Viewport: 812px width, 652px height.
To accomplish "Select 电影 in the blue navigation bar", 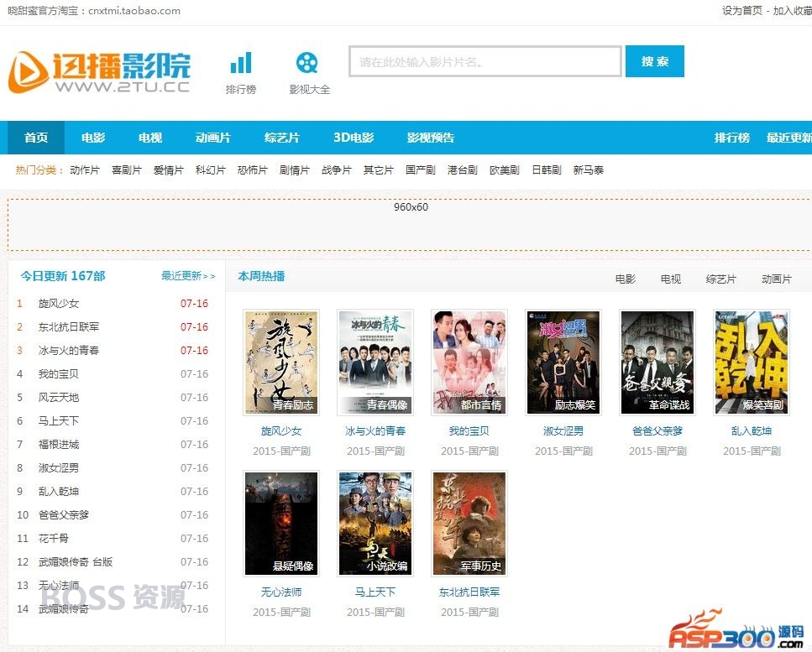I will pos(93,138).
